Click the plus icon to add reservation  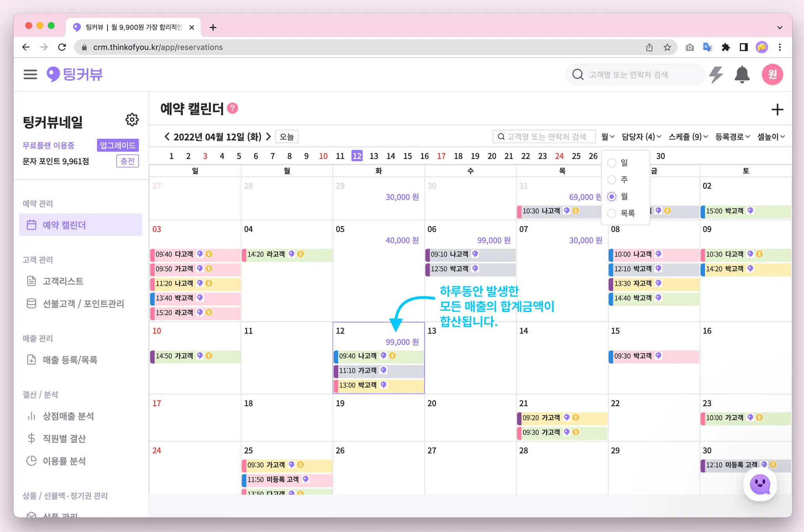click(x=777, y=109)
